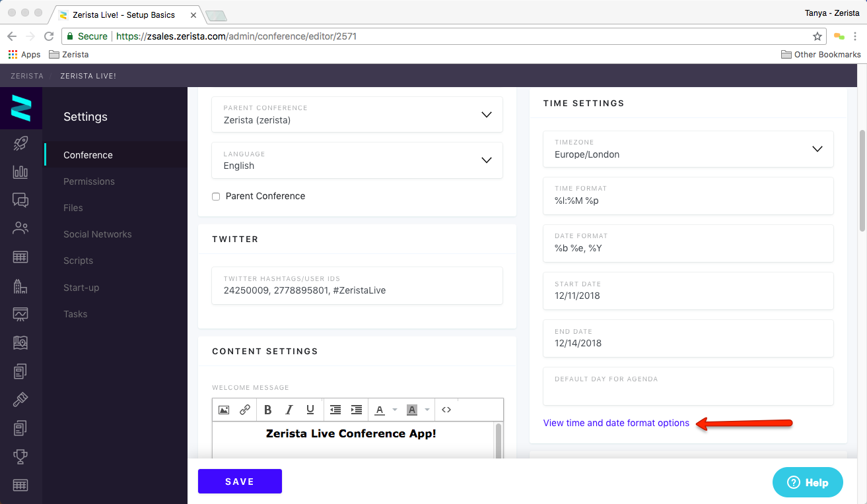Toggle bold formatting in editor
This screenshot has height=504, width=867.
click(267, 410)
